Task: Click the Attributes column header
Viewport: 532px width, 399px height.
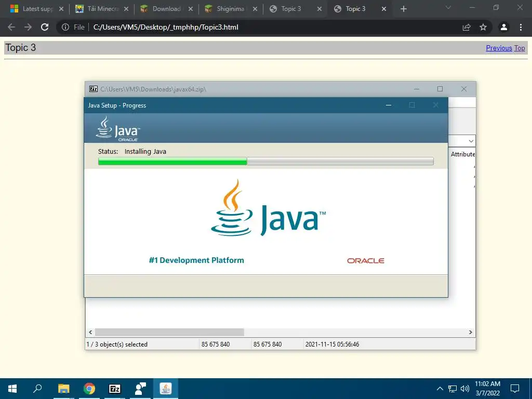Action: pos(463,154)
